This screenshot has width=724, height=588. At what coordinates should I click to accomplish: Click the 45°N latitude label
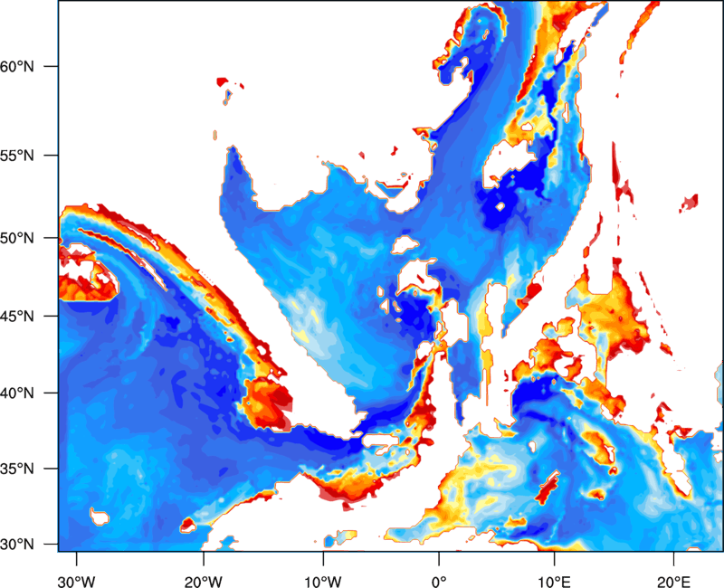tap(17, 316)
